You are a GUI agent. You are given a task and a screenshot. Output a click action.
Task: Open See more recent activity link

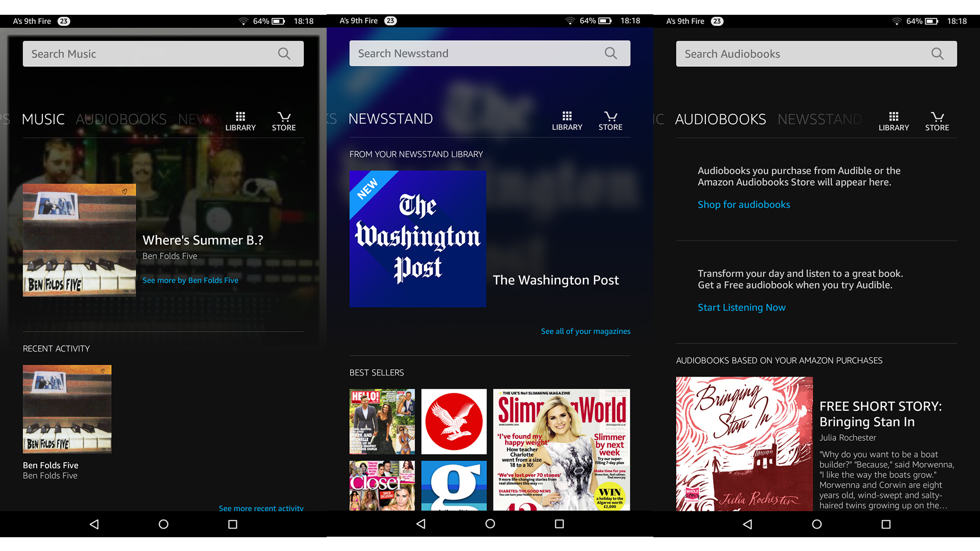coord(261,508)
